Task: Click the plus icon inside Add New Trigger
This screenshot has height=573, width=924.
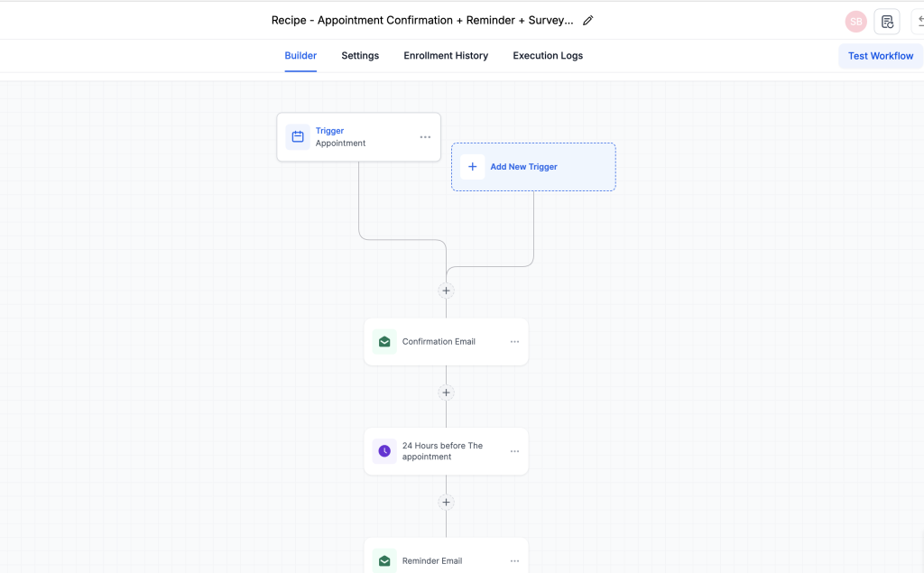Action: [472, 166]
